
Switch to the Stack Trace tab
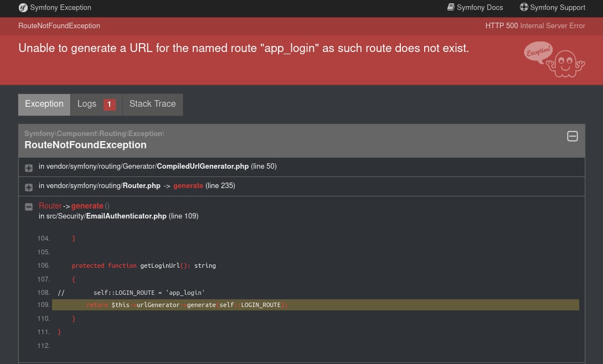click(x=153, y=104)
